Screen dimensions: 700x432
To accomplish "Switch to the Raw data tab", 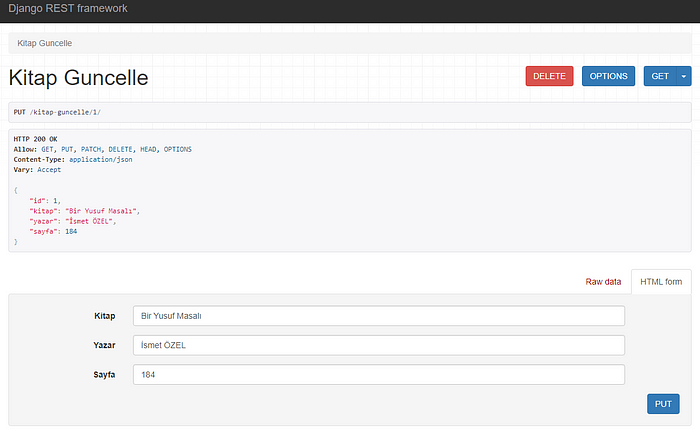I will 603,282.
